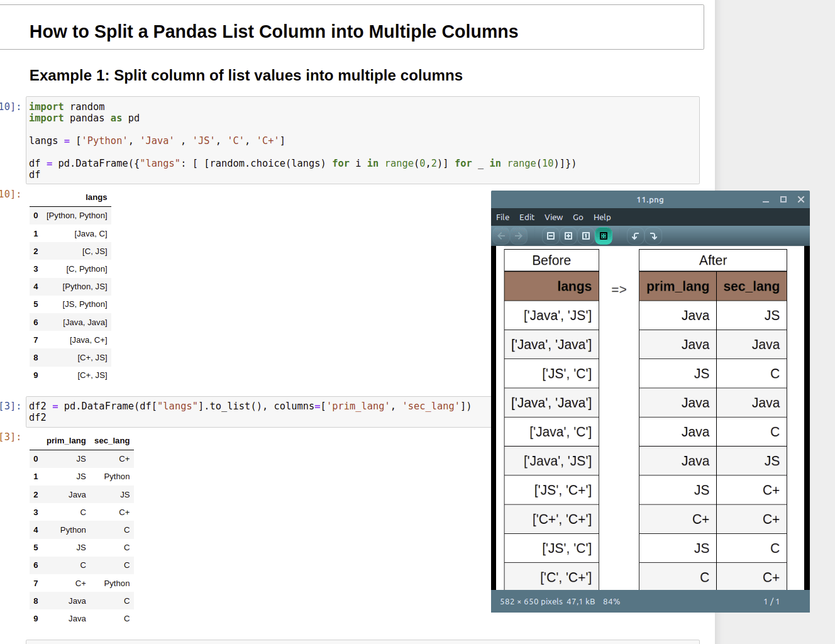Screen dimensions: 835x644
Task: Open the View menu
Action: point(553,217)
